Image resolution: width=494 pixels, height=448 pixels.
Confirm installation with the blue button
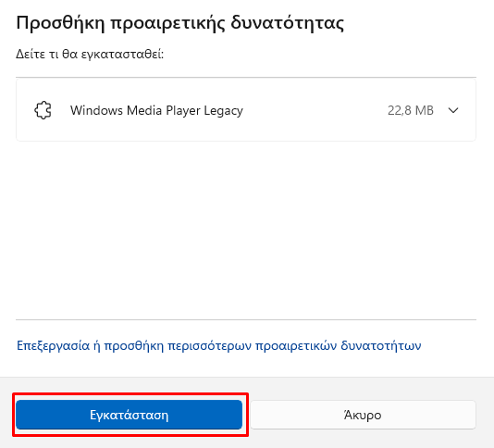129,415
